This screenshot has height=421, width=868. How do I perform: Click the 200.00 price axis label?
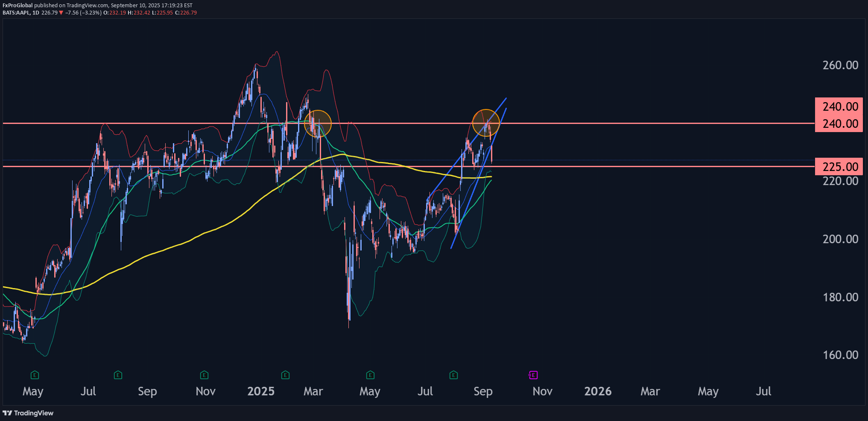point(840,239)
